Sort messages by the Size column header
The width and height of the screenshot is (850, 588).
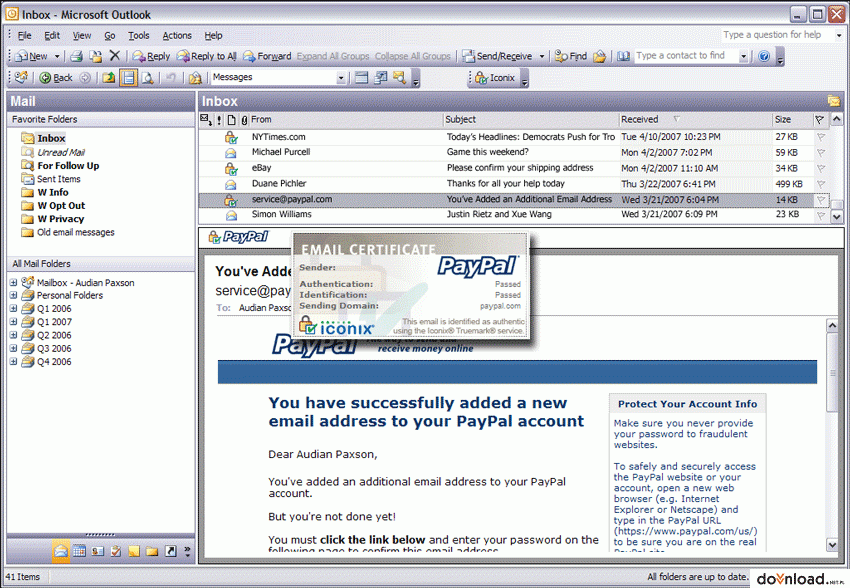(793, 120)
